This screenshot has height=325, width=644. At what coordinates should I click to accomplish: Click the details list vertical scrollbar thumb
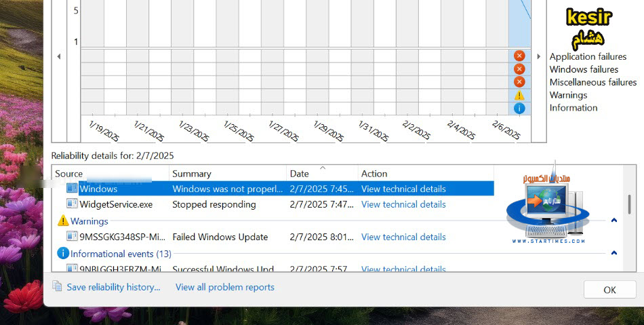(x=629, y=204)
